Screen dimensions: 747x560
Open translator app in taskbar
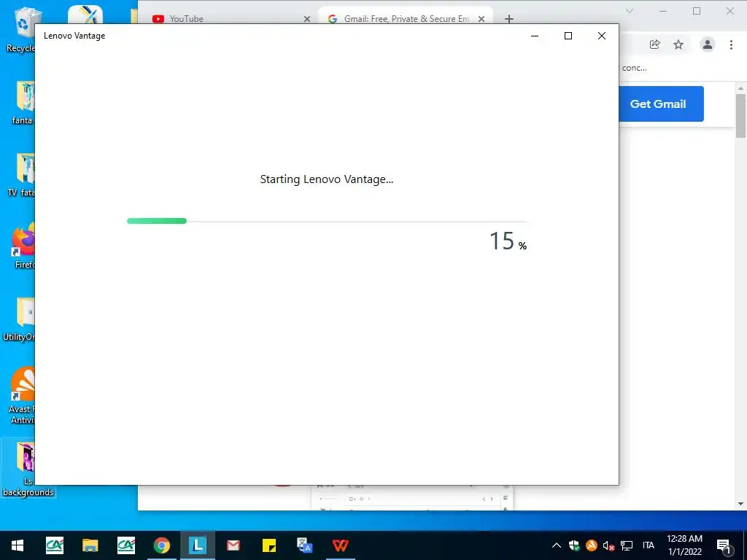coord(304,545)
